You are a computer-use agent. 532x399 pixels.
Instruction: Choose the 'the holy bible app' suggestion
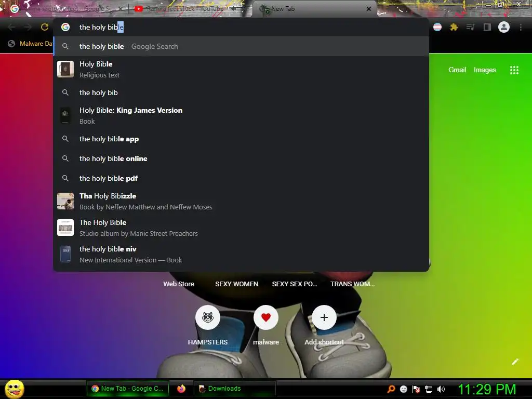coord(241,139)
